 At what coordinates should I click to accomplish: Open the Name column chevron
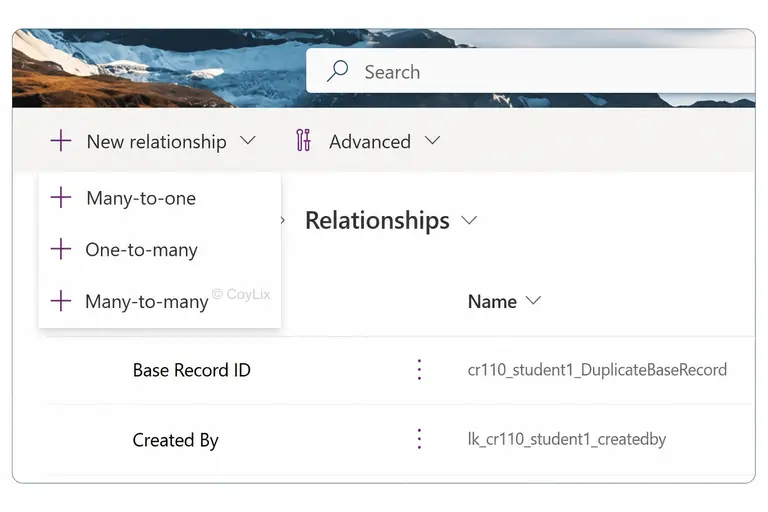(x=533, y=300)
